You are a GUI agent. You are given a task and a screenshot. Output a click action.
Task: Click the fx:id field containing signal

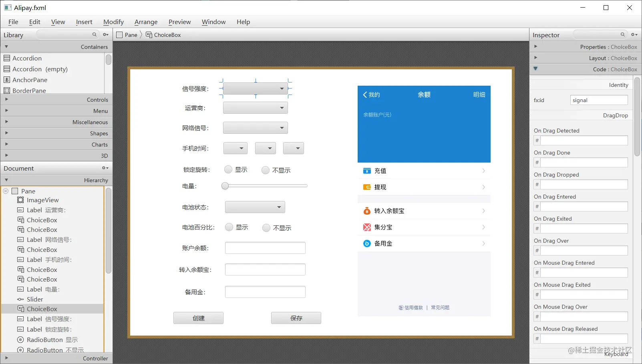(599, 100)
